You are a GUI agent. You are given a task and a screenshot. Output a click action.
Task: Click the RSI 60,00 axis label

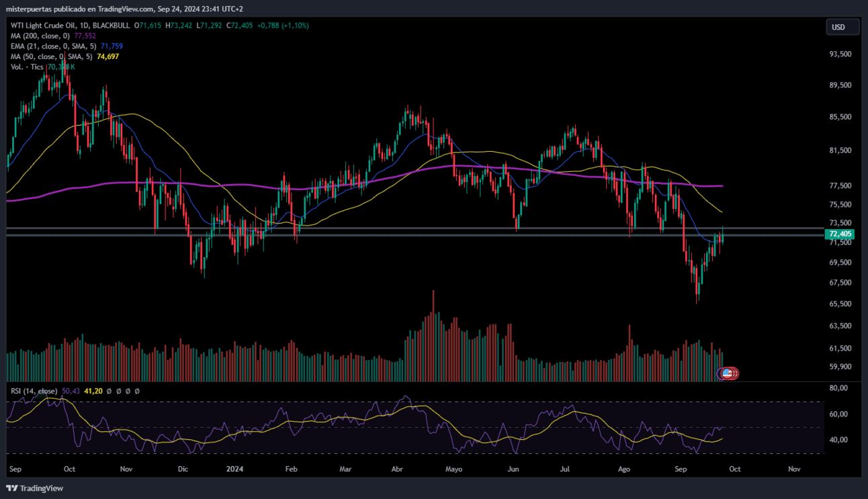(839, 414)
